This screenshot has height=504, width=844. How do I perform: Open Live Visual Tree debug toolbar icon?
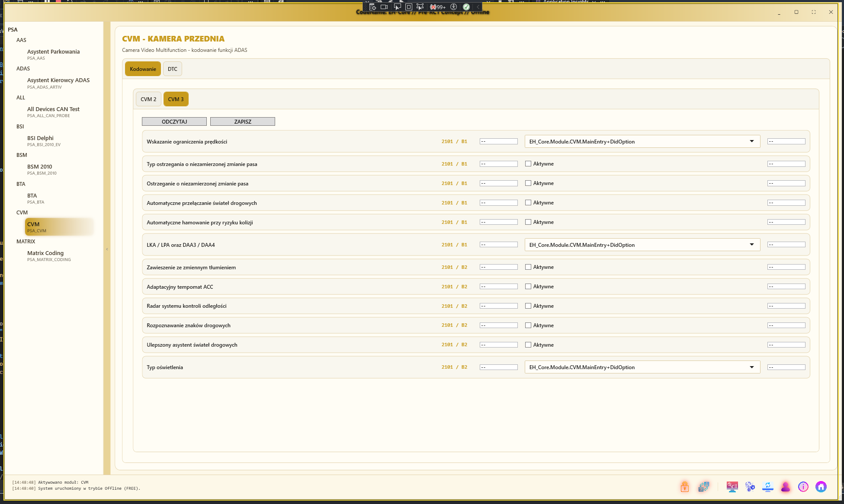tap(372, 7)
